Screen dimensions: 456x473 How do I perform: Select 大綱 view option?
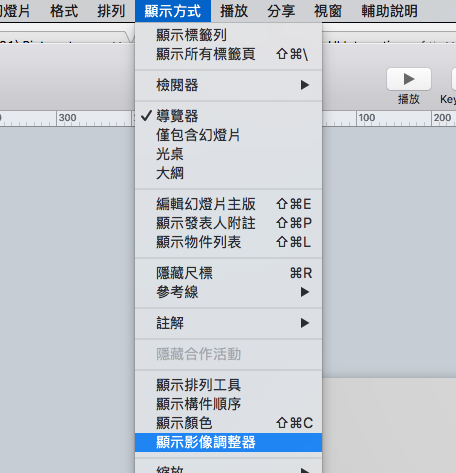(x=228, y=173)
